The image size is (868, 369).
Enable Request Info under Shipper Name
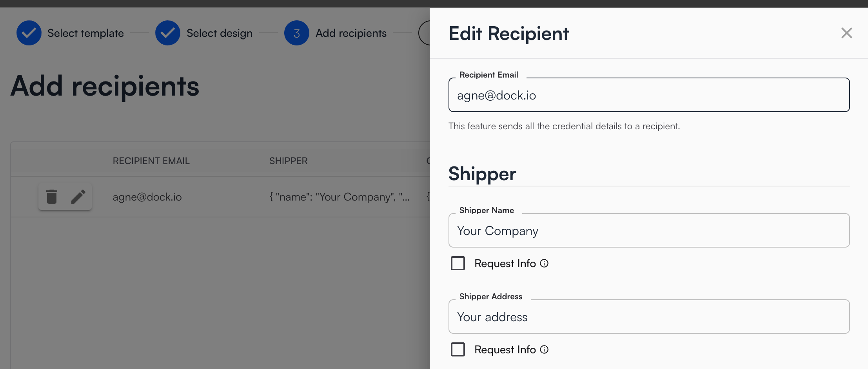coord(458,263)
